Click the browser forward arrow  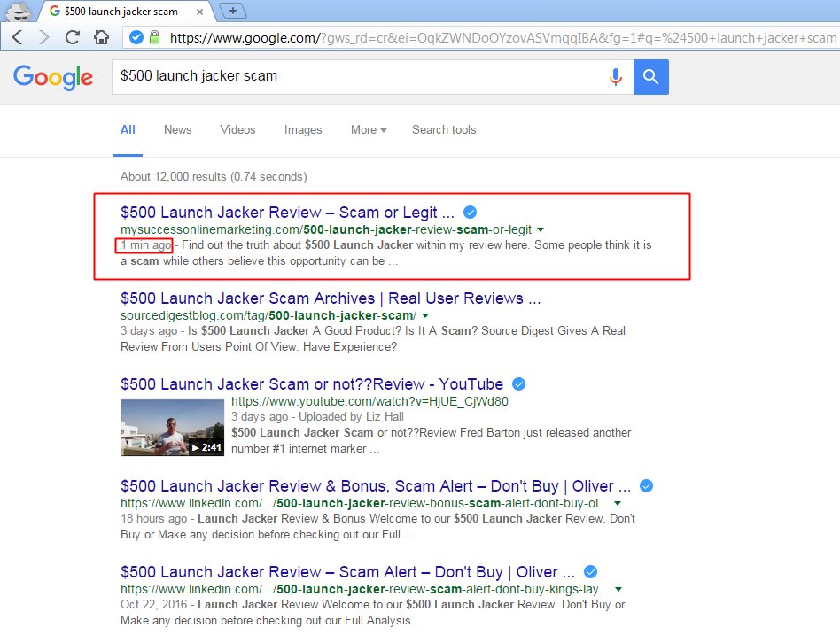(x=44, y=37)
